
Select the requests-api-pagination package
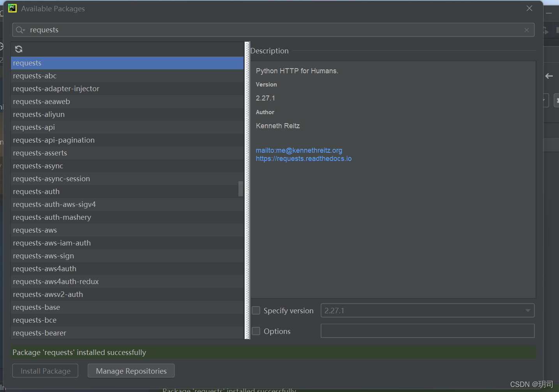(x=127, y=140)
